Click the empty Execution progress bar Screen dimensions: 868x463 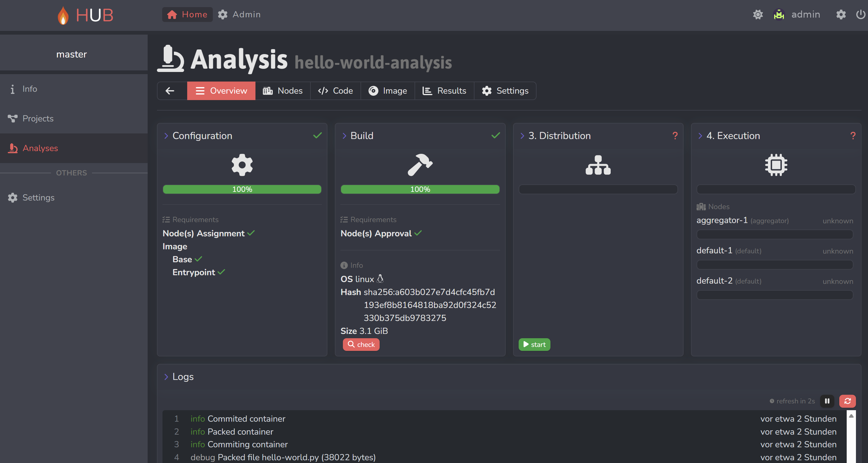tap(776, 189)
